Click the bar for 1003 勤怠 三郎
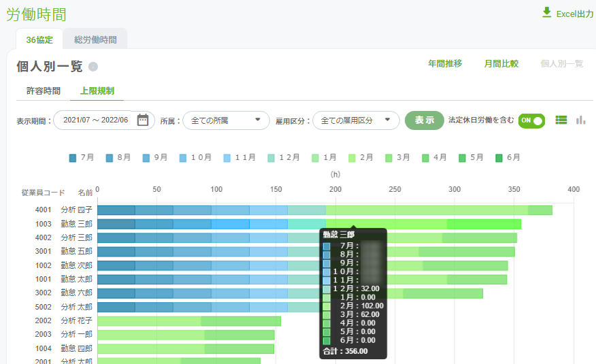The height and width of the screenshot is (364, 596). click(309, 224)
